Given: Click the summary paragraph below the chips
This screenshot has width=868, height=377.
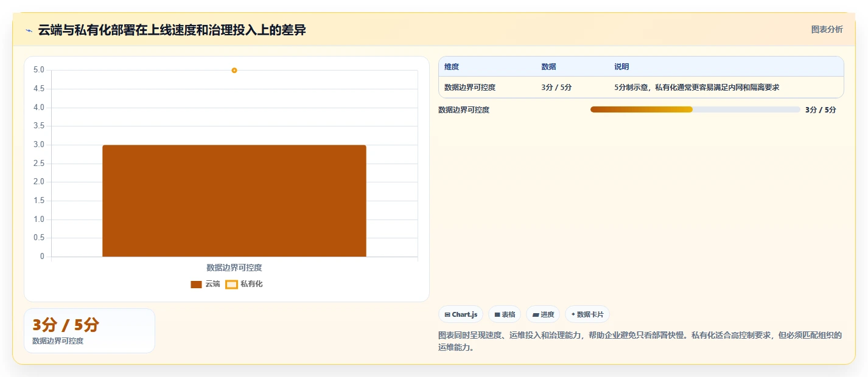Looking at the screenshot, I should (640, 341).
